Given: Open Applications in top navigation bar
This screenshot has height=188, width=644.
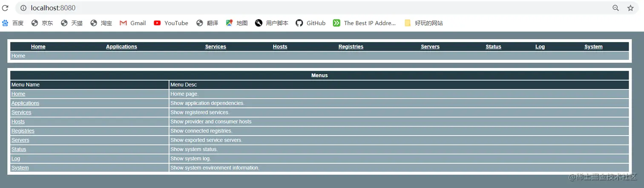Looking at the screenshot, I should (121, 46).
